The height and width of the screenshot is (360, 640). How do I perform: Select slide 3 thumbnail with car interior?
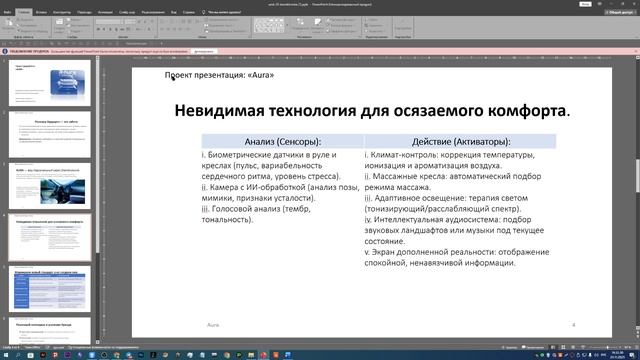tap(50, 186)
